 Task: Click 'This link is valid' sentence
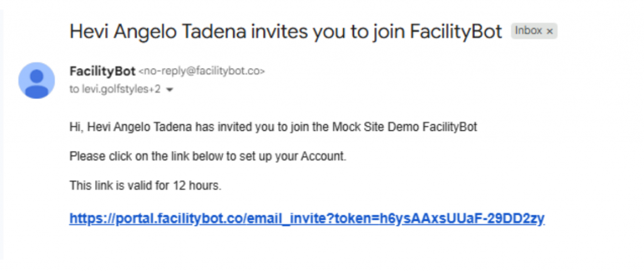pos(113,186)
